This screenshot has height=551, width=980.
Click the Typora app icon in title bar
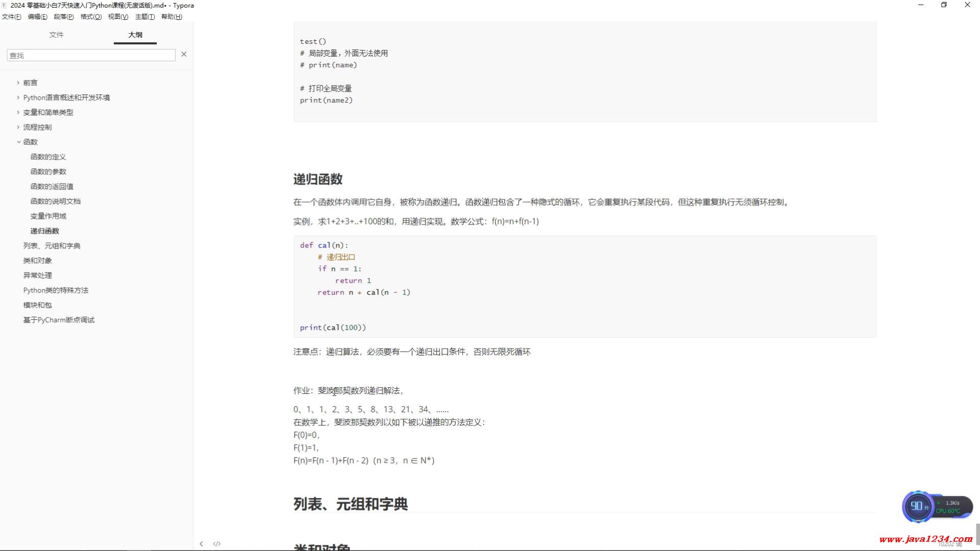click(5, 5)
